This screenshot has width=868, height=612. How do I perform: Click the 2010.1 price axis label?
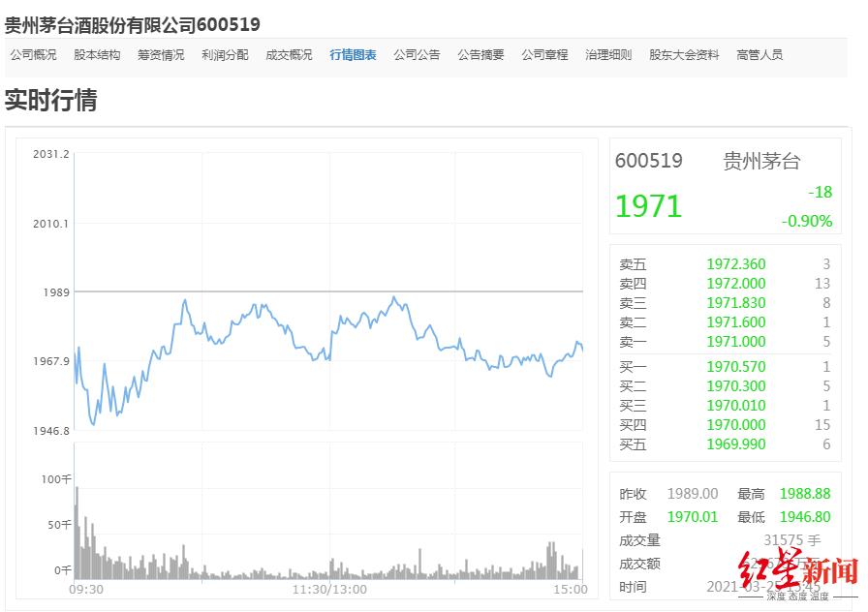click(51, 224)
